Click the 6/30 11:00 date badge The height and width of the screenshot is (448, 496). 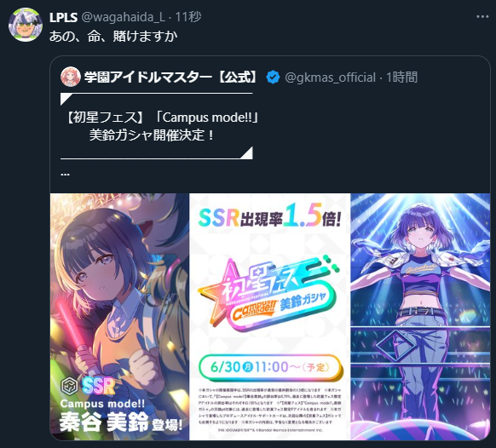tap(270, 367)
